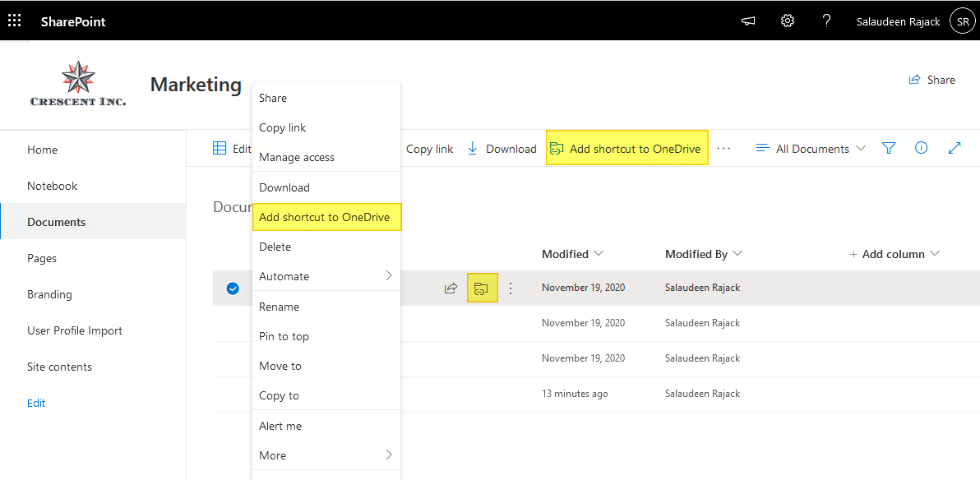Screen dimensions: 980x480
Task: Open the app launcher waffle icon
Action: pos(14,21)
